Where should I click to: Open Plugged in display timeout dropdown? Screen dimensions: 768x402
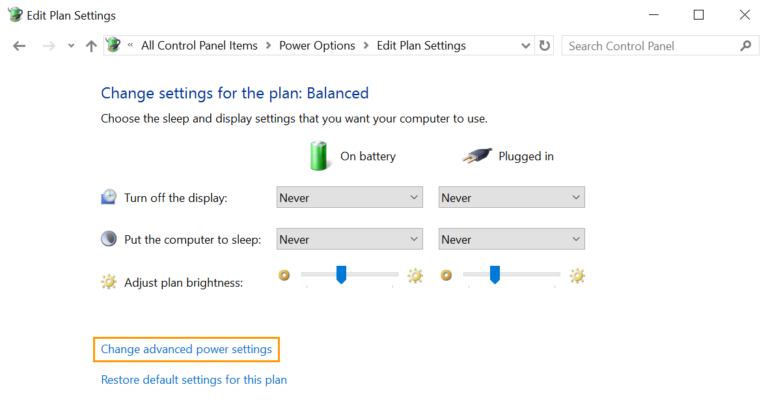coord(511,198)
